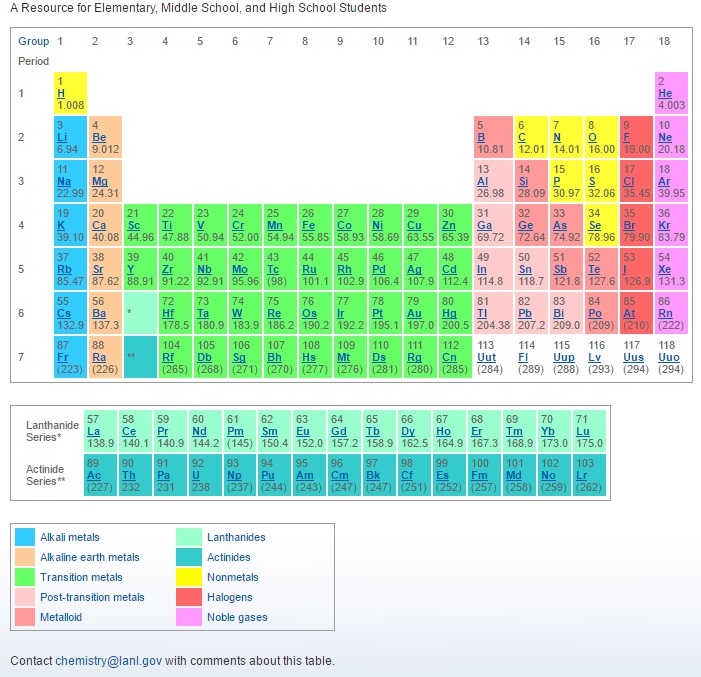Click the lanthanide asterisk placeholder cell in period 6
This screenshot has height=677, width=701.
pos(140,313)
